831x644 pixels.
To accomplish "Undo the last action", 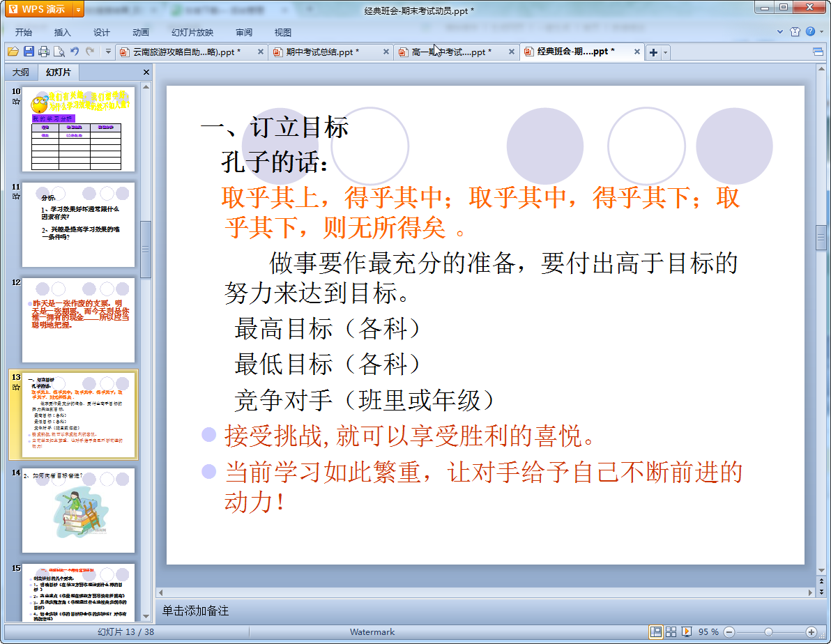I will click(x=75, y=52).
